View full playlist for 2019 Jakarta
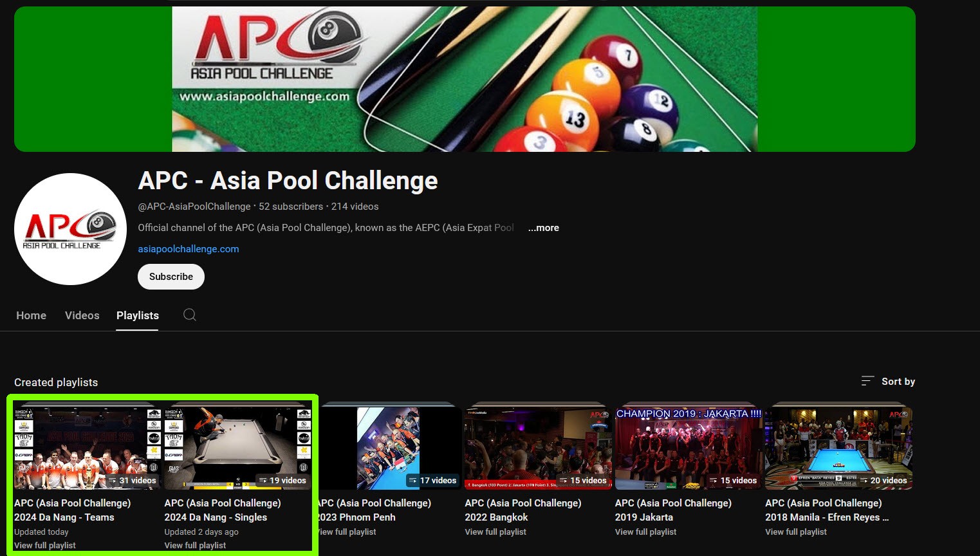The image size is (980, 556). click(x=645, y=532)
